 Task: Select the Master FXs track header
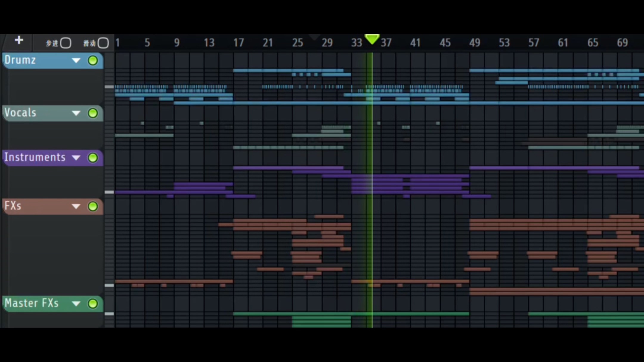pyautogui.click(x=52, y=304)
